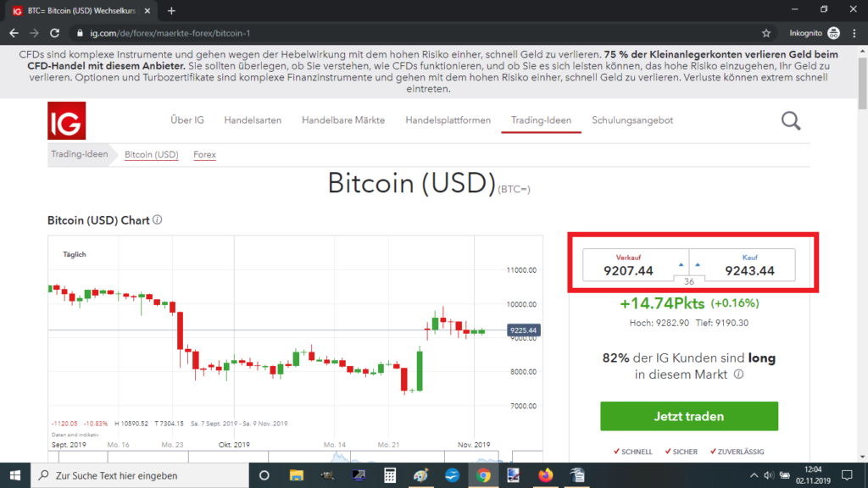Click the address bar URL
Image resolution: width=868 pixels, height=488 pixels.
pyautogui.click(x=170, y=33)
